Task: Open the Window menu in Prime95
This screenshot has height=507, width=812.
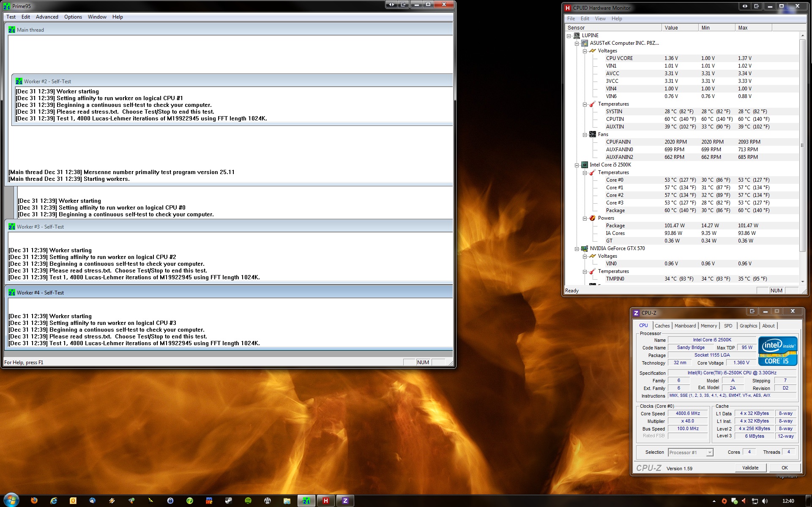Action: (x=97, y=17)
